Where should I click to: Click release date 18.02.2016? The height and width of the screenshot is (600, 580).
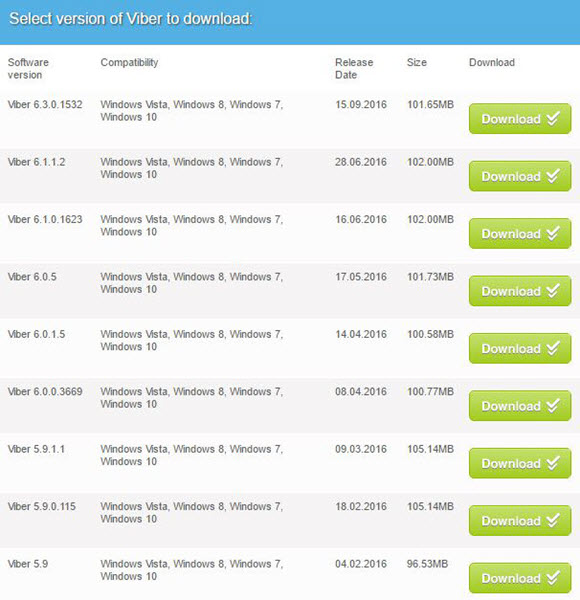[x=361, y=506]
